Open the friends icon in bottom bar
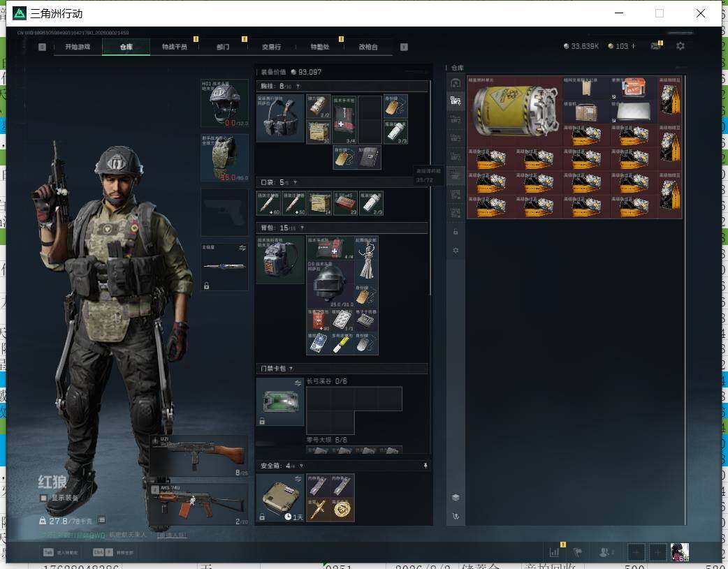728x569 pixels. (604, 552)
